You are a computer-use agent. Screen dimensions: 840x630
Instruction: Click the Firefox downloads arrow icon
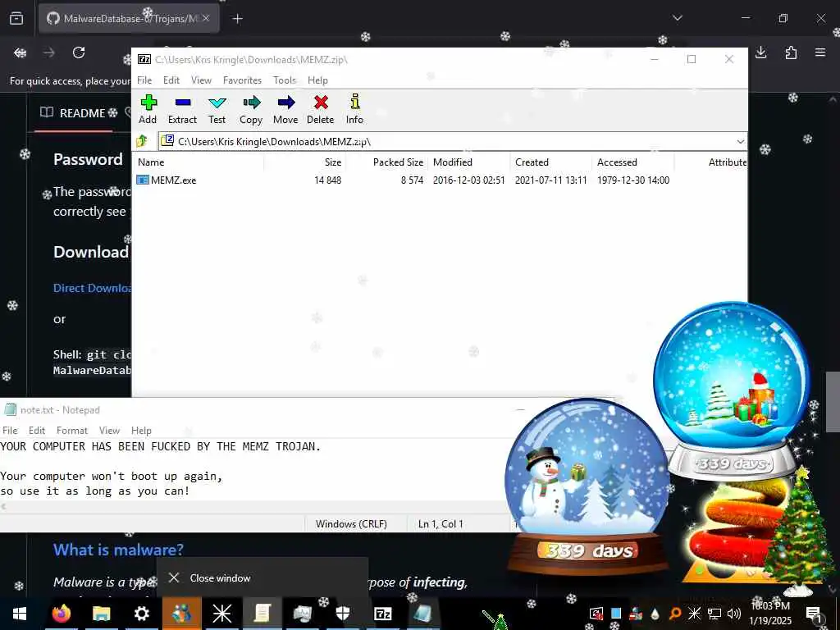point(761,52)
